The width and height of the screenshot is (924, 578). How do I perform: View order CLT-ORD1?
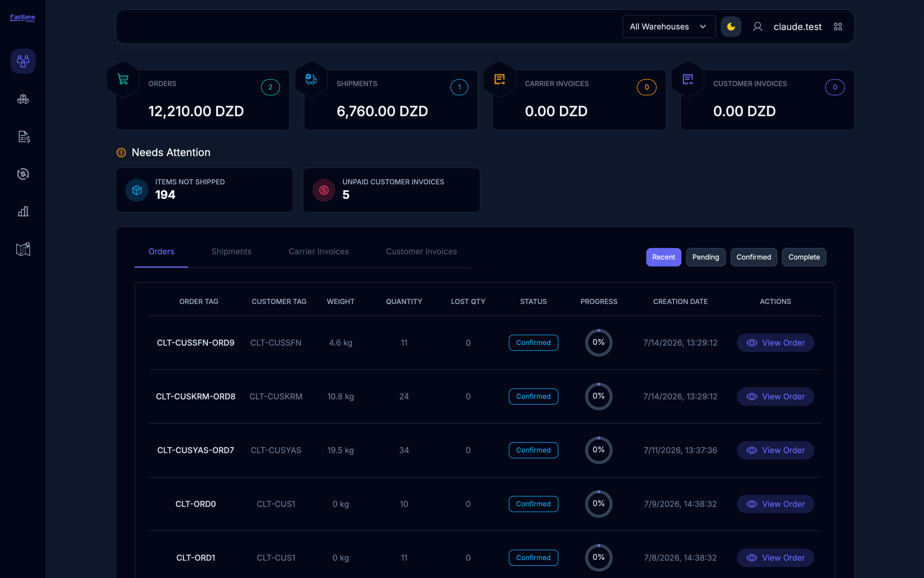pyautogui.click(x=775, y=558)
